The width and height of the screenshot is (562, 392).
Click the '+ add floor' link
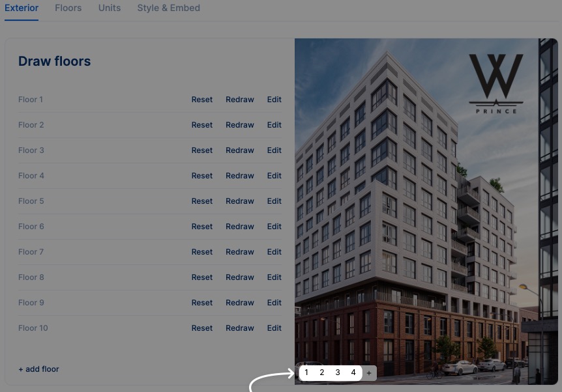(38, 369)
